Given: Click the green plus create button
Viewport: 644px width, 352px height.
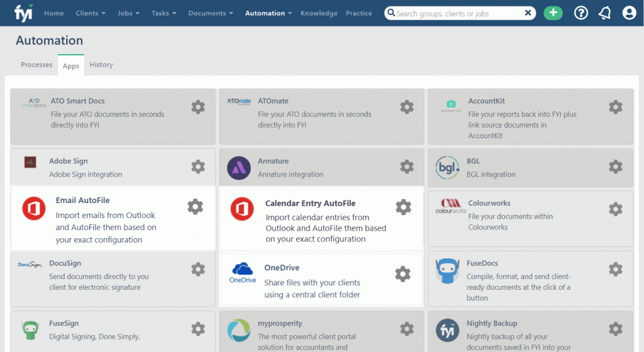Looking at the screenshot, I should [553, 13].
